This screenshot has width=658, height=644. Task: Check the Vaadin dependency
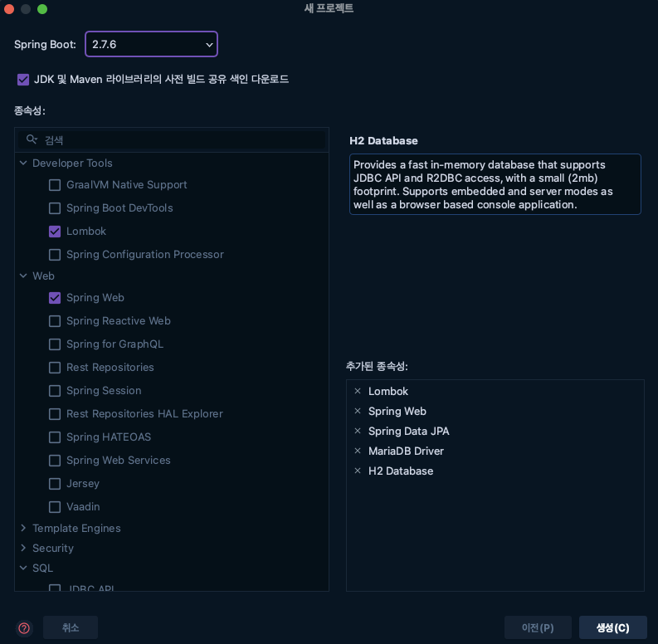point(55,507)
